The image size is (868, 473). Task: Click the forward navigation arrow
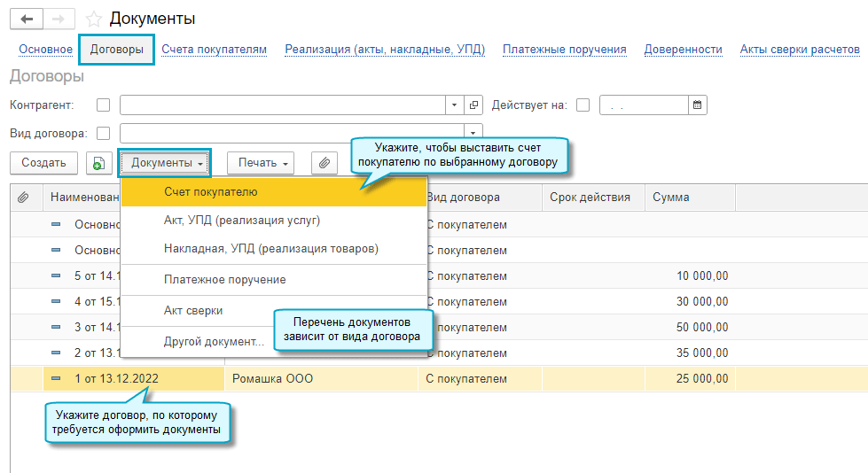(x=59, y=19)
